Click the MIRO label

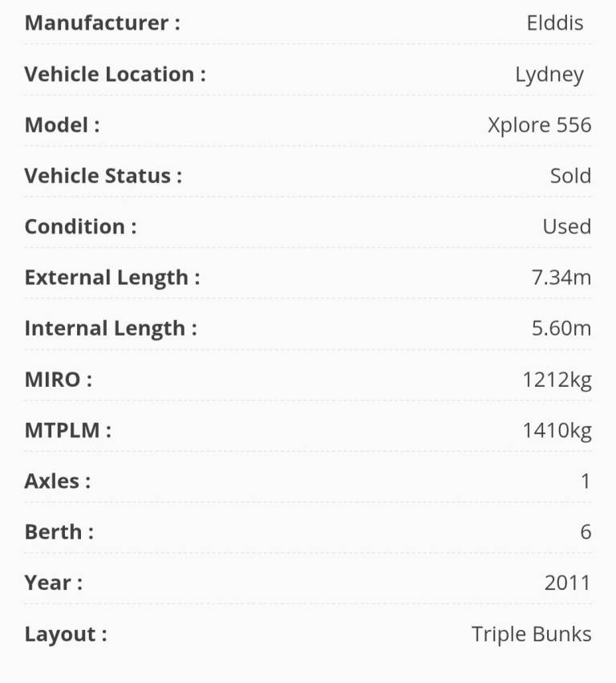click(x=59, y=380)
